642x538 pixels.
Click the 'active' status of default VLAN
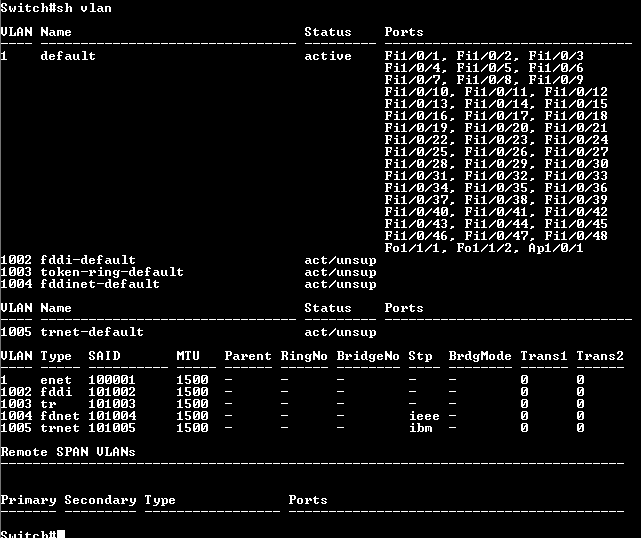[x=328, y=56]
